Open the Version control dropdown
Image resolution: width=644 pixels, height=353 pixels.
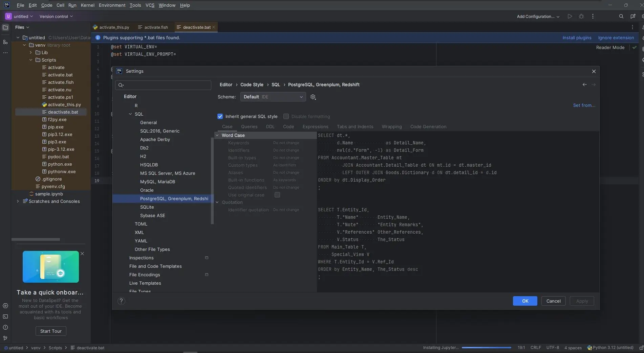[56, 17]
